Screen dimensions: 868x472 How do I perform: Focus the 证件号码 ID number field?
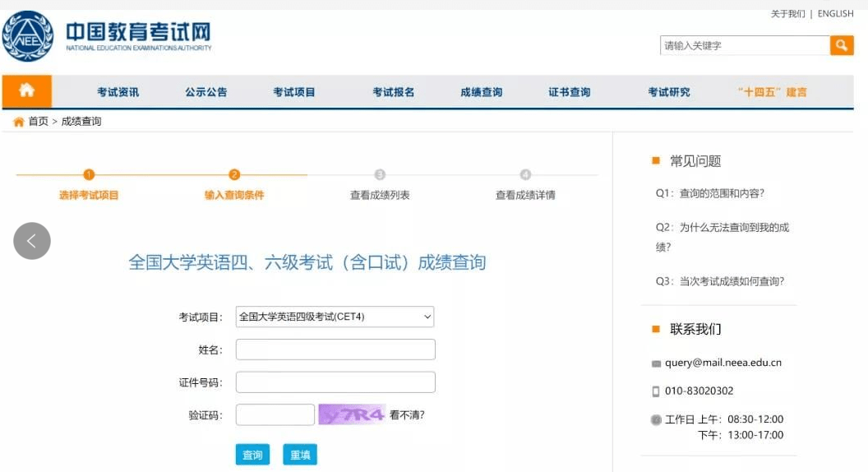click(335, 382)
